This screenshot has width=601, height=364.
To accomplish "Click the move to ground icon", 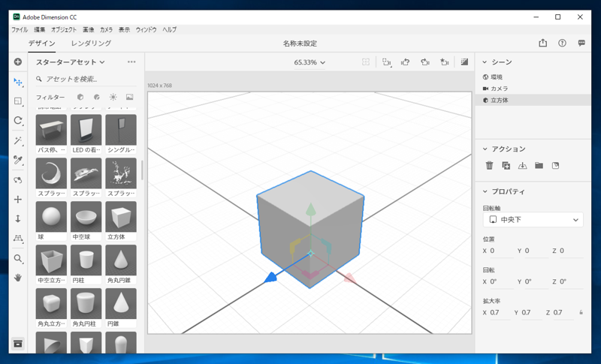I will (522, 165).
